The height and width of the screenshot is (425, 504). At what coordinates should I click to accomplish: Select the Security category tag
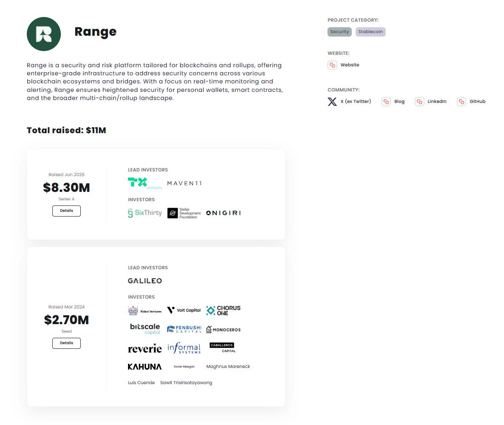pos(339,32)
